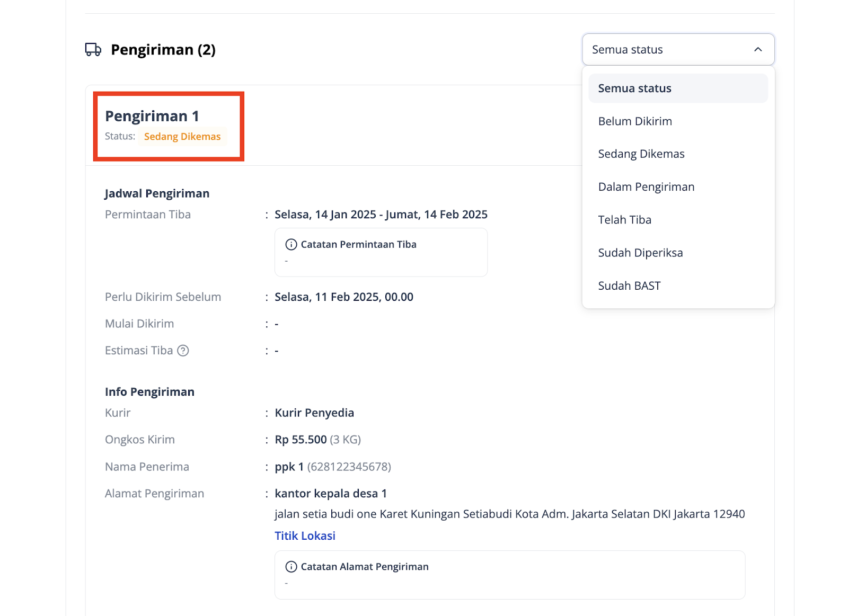Click the Info Pengiriman subheading
The width and height of the screenshot is (848, 616).
coord(149,392)
